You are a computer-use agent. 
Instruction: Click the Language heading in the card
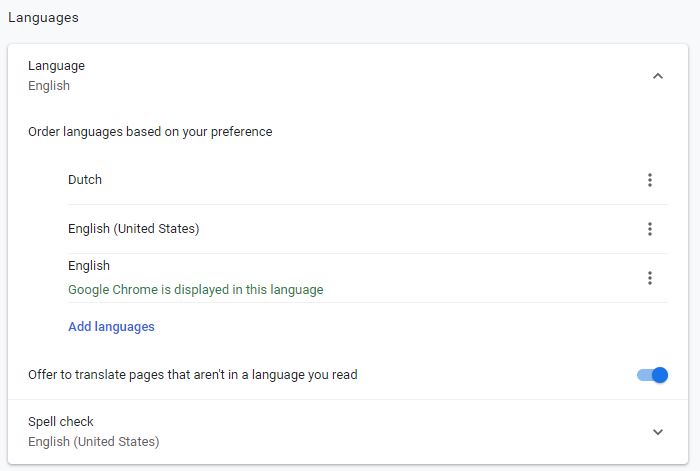[56, 66]
